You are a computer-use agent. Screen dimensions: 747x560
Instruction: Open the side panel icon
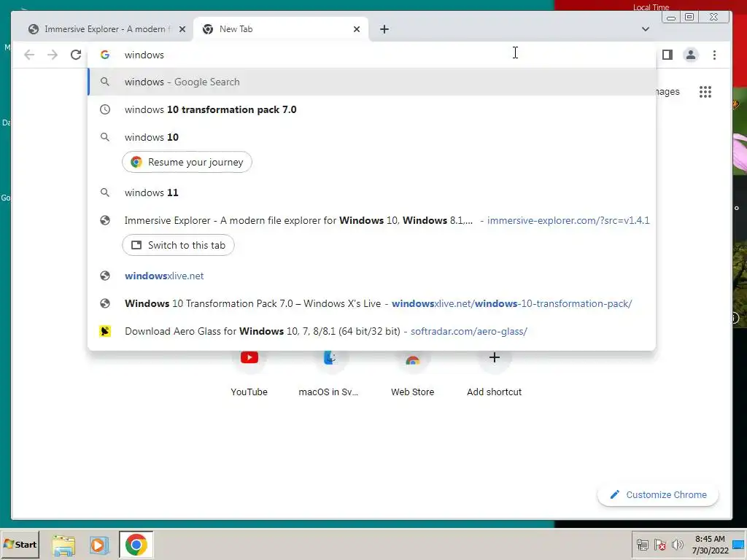[667, 55]
